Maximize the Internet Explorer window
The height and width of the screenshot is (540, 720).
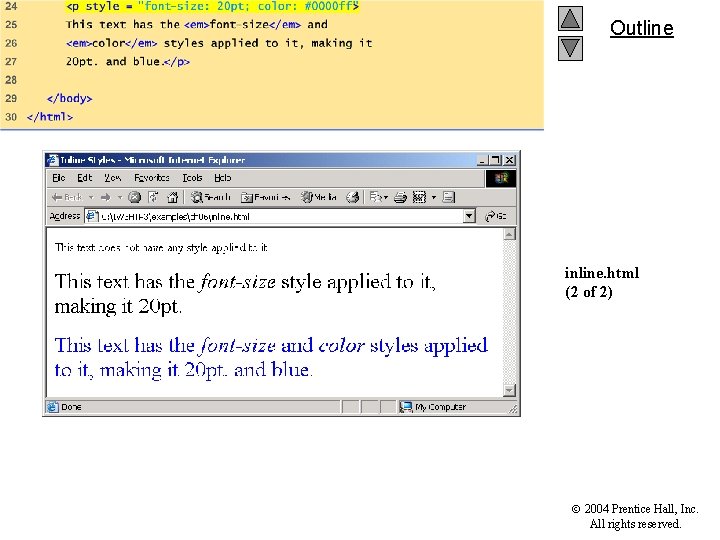tap(495, 160)
